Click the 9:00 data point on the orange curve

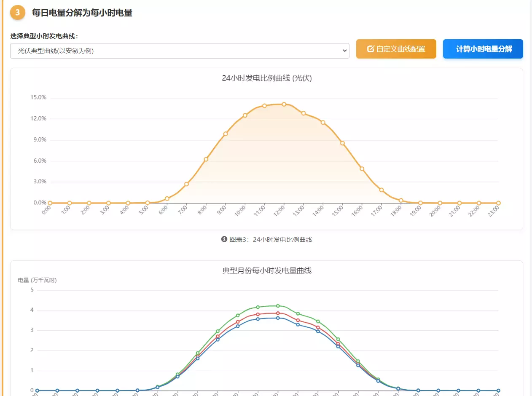(x=226, y=134)
